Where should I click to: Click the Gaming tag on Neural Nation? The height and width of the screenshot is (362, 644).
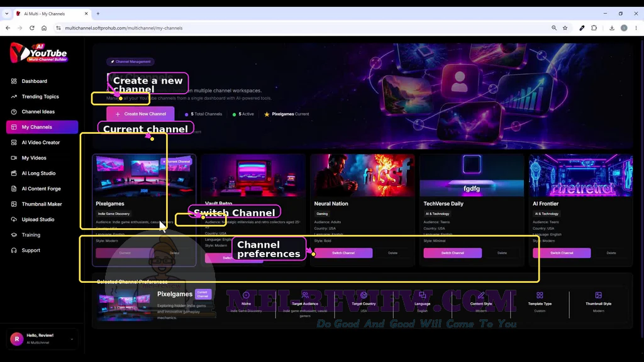coord(322,214)
